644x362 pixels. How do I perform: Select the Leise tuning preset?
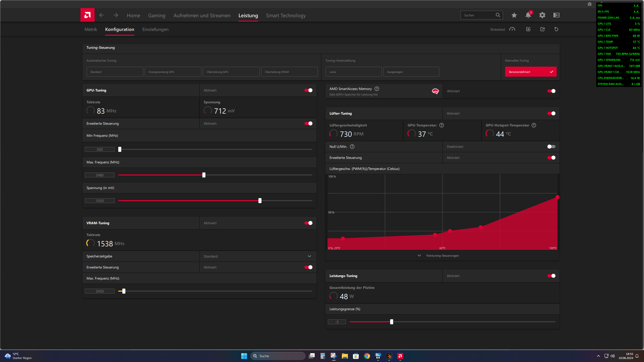coord(353,72)
